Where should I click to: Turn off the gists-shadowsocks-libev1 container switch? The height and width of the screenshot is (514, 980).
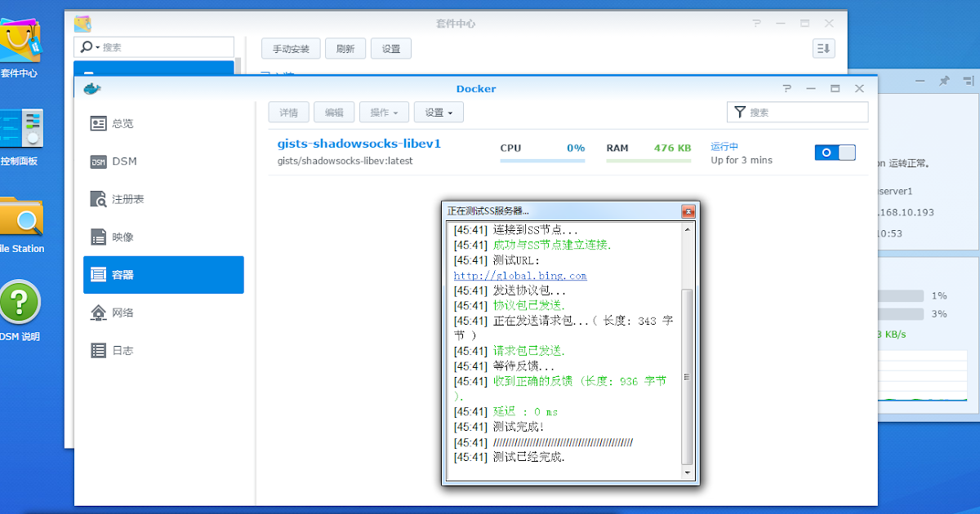835,153
